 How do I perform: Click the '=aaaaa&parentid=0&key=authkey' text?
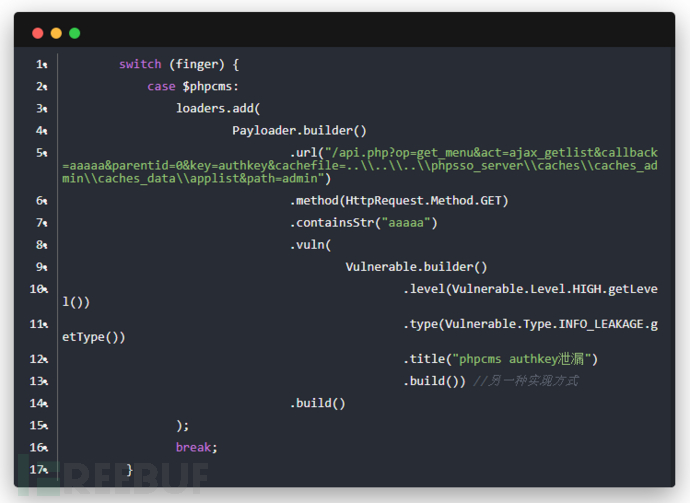165,165
